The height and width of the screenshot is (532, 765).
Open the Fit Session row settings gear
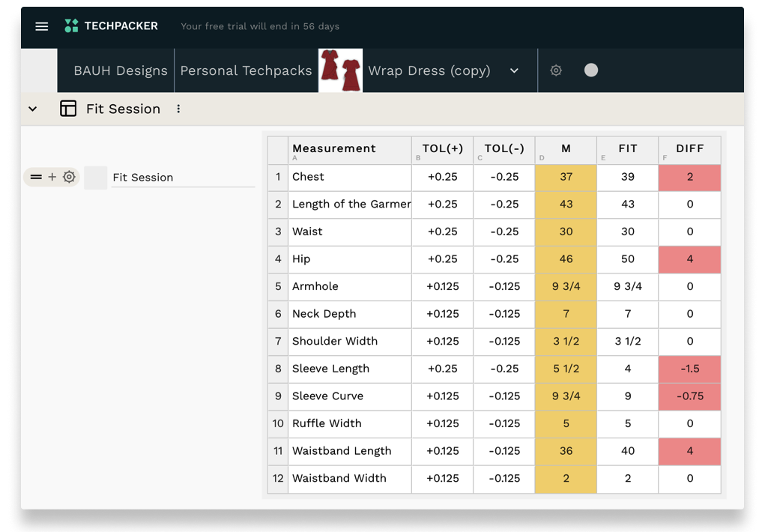(69, 177)
